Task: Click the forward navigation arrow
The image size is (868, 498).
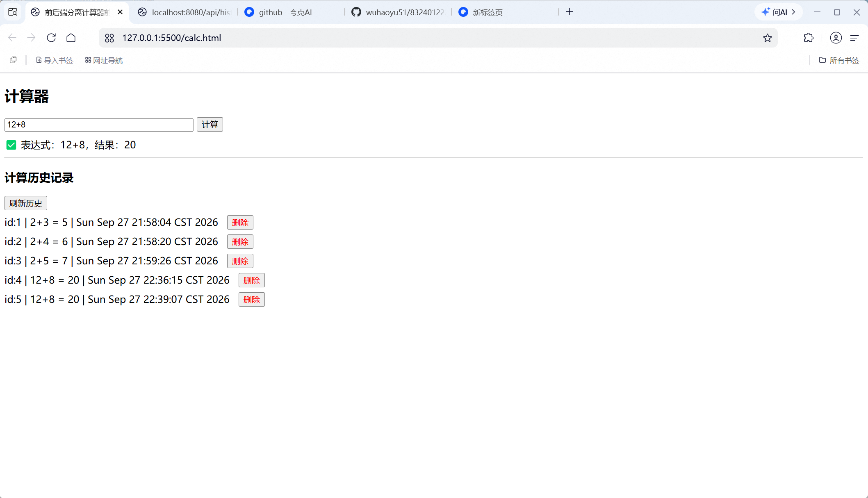Action: point(32,38)
